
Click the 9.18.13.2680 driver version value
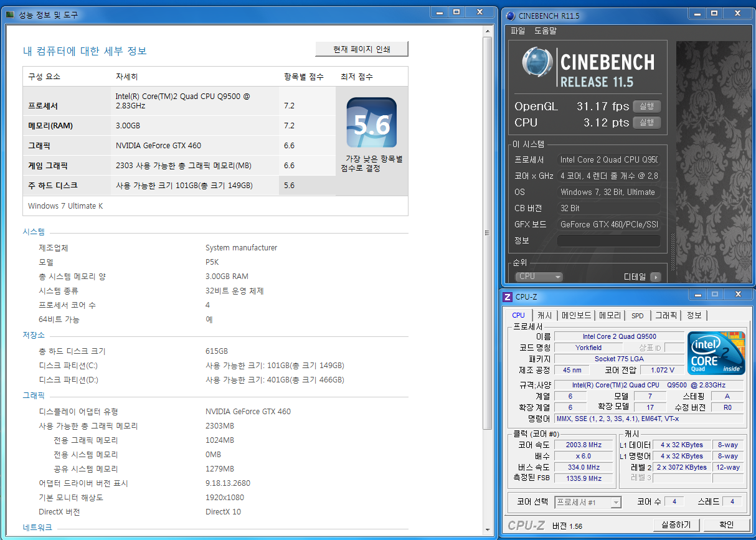(228, 483)
